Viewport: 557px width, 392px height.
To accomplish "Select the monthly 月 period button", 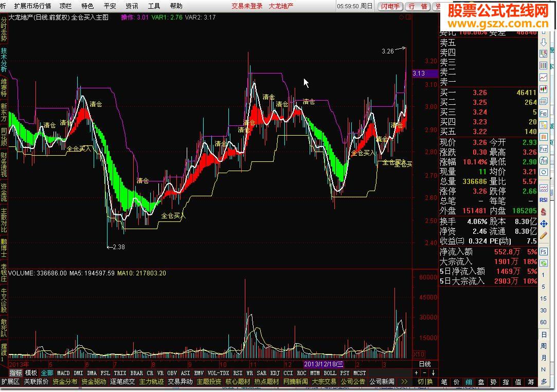I will pyautogui.click(x=544, y=358).
